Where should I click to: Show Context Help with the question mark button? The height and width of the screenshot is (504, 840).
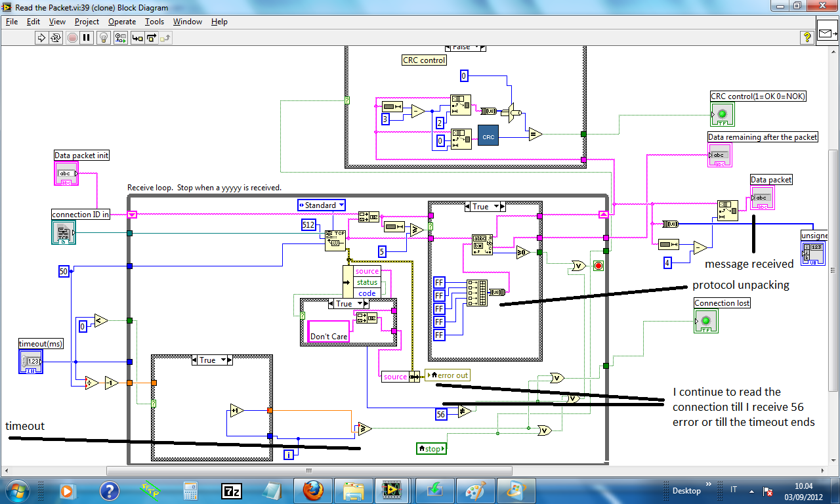[x=807, y=38]
